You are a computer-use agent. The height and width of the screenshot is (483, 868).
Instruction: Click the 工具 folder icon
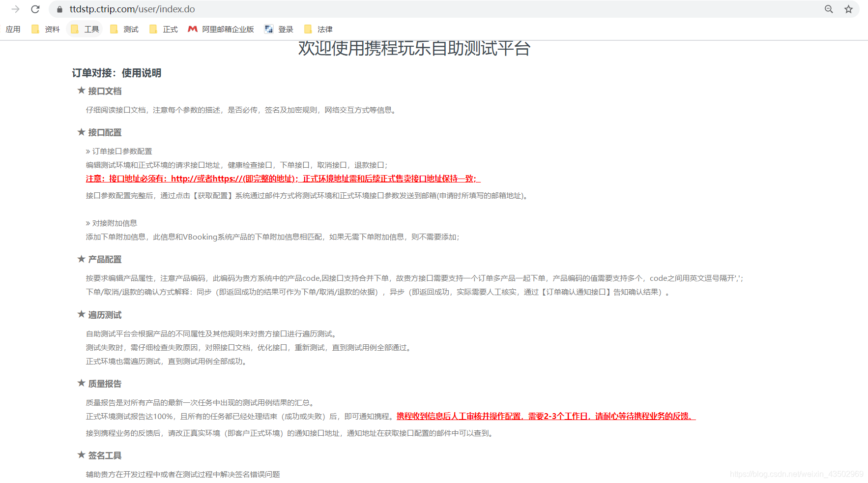pyautogui.click(x=75, y=29)
